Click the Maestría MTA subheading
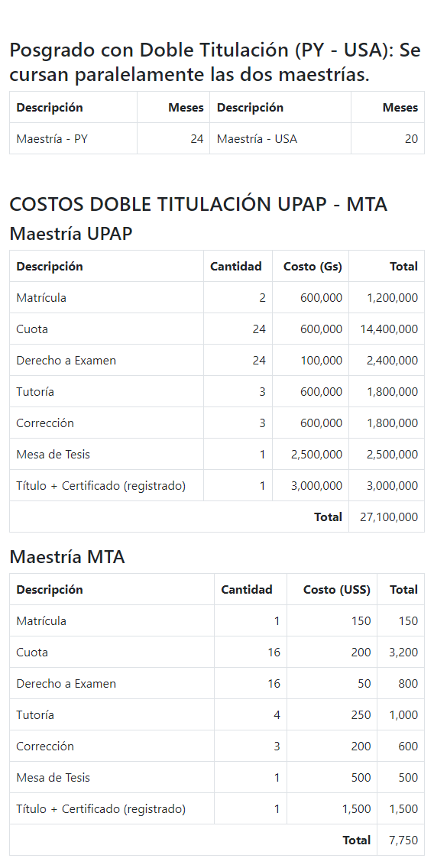434x868 pixels. 67,557
